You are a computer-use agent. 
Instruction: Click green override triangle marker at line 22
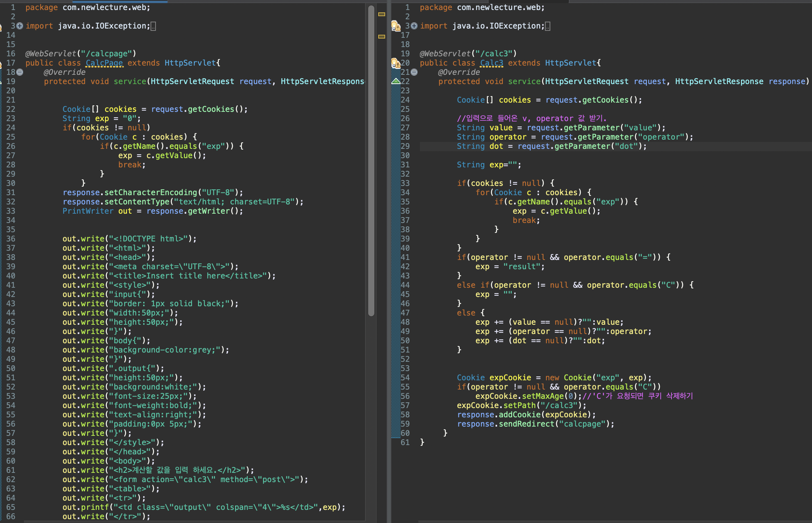tap(396, 81)
